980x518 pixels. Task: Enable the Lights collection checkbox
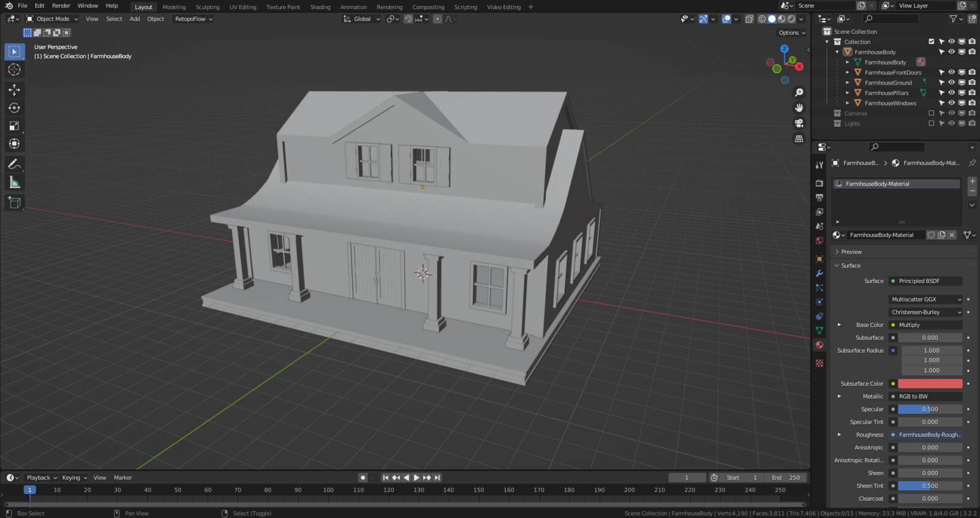pos(932,124)
